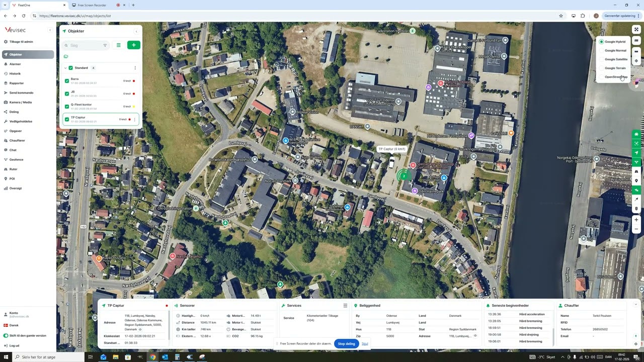Go to Rapporter section

coord(28,83)
